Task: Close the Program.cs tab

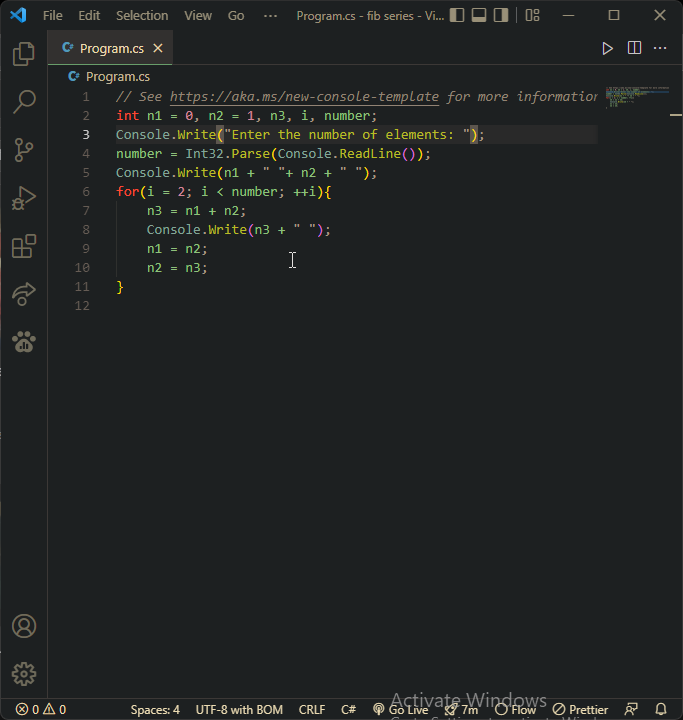Action: (x=158, y=48)
